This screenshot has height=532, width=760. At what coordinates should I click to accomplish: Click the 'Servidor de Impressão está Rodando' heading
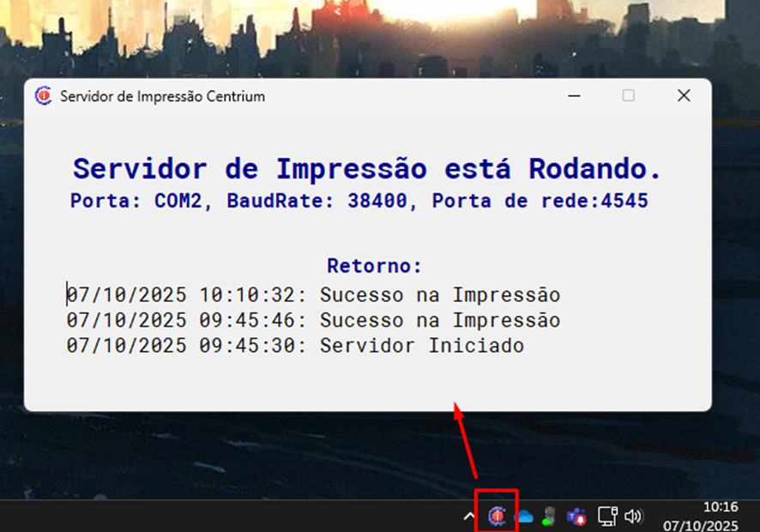click(x=367, y=168)
